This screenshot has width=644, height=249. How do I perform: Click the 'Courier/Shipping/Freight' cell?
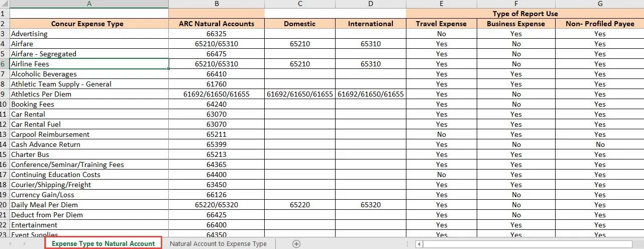click(x=89, y=185)
